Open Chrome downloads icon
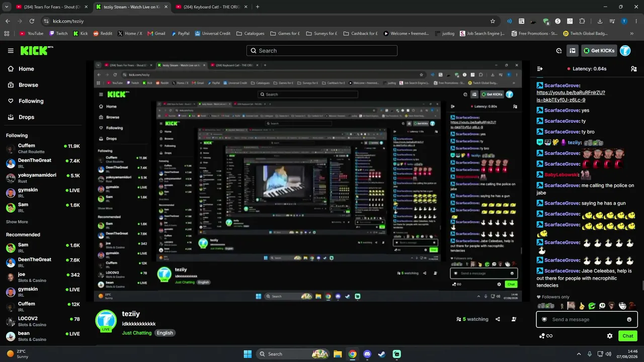Screen dimensions: 644x362 point(600,21)
